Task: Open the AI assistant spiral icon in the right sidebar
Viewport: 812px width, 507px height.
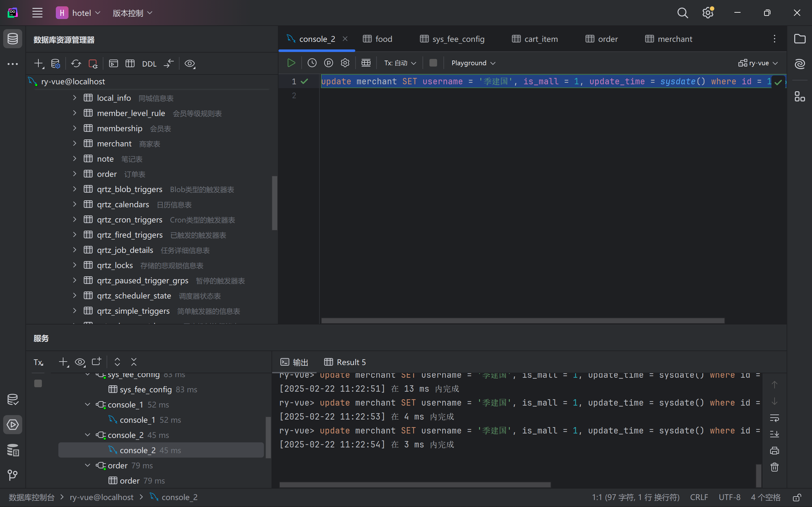Action: (x=800, y=64)
